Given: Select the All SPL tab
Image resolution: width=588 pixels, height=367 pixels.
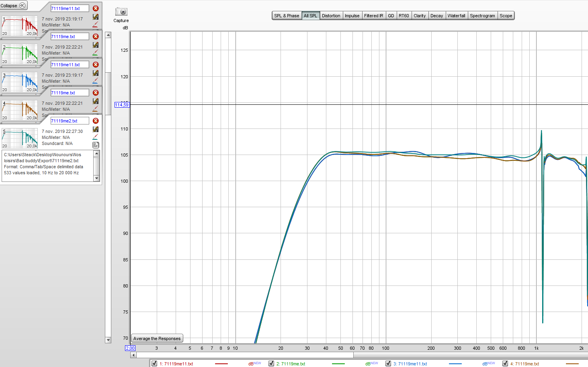Looking at the screenshot, I should pyautogui.click(x=310, y=16).
